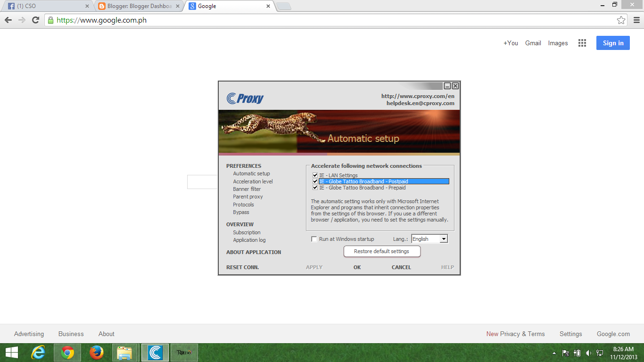Screen dimensions: 644x362
Task: Open ABOUT APPLICATION section
Action: pos(254,252)
